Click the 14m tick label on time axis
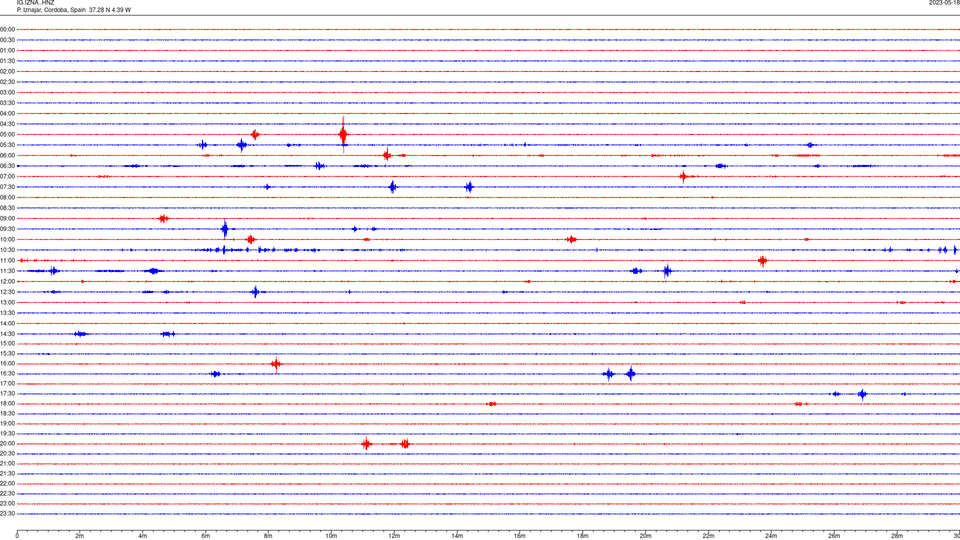 [457, 536]
